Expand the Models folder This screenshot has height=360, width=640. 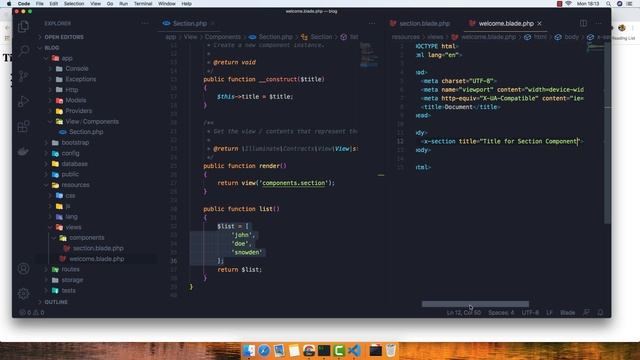(76, 100)
